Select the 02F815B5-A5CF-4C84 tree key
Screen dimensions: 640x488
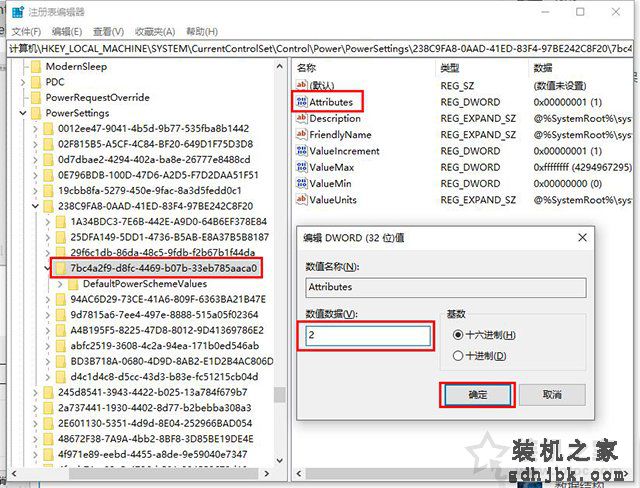click(x=156, y=144)
